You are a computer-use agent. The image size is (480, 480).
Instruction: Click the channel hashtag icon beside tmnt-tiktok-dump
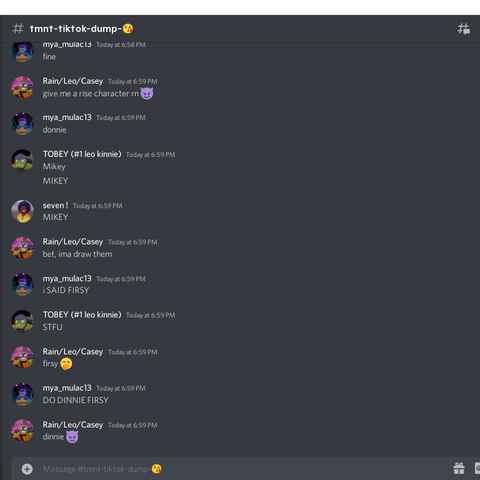tap(18, 29)
